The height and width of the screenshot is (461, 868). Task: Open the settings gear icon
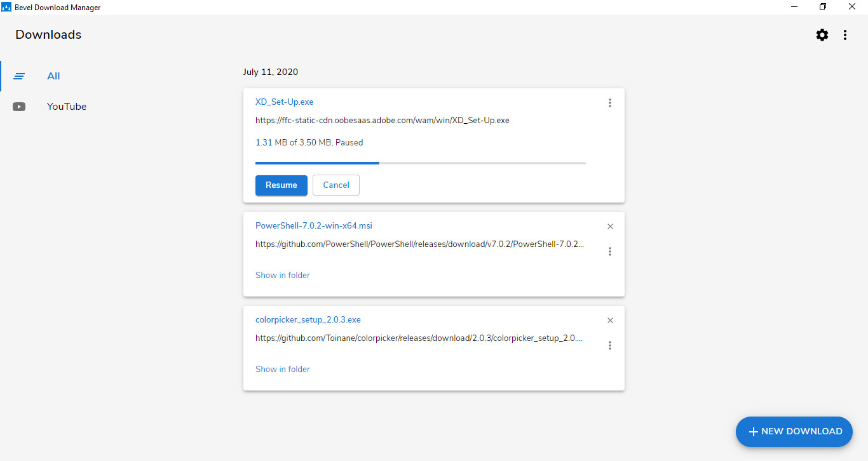(x=822, y=35)
